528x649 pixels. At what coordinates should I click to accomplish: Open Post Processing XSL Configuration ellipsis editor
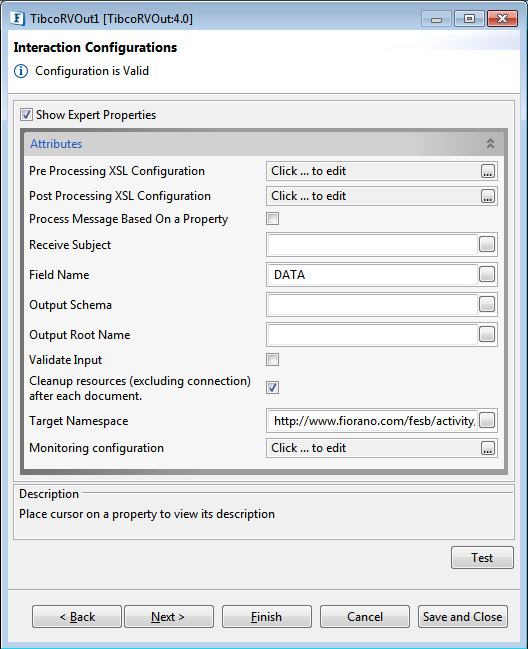[x=487, y=196]
